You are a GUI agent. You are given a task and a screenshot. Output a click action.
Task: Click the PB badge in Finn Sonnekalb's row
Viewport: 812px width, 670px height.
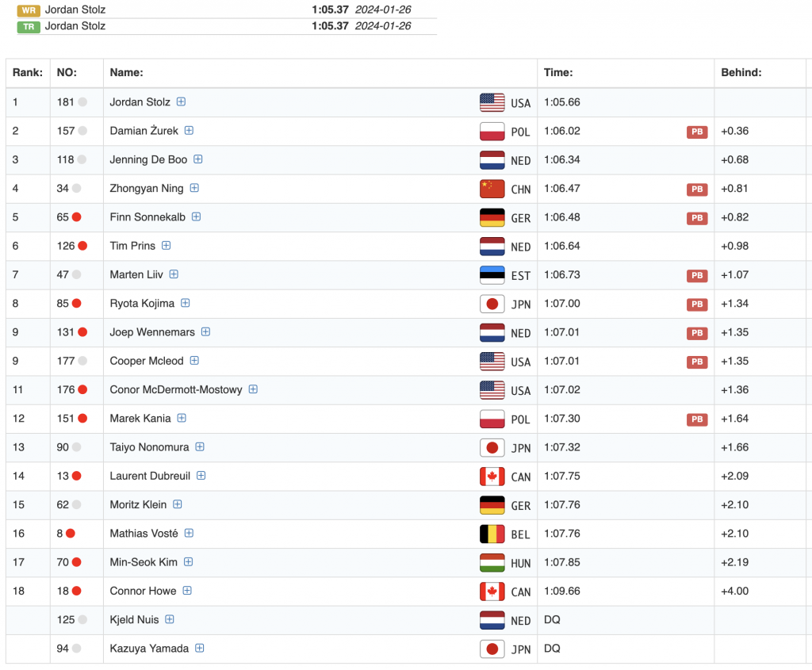[x=697, y=218]
